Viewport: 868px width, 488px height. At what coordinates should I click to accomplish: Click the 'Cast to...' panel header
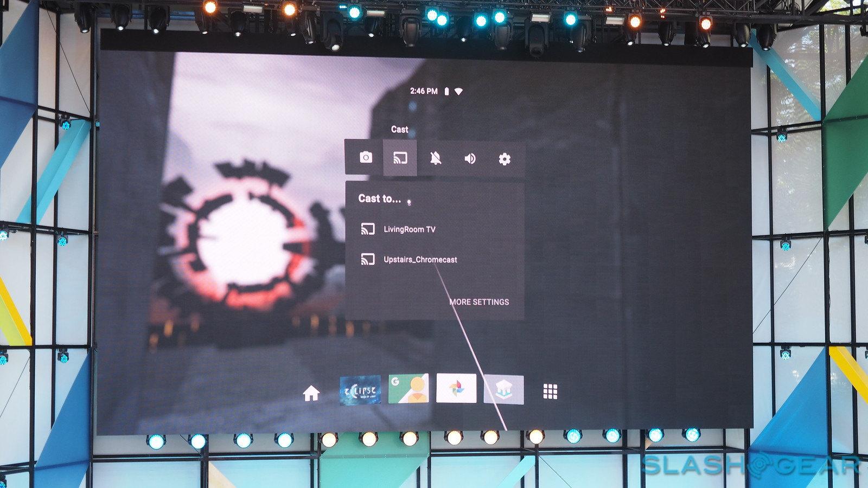(379, 199)
